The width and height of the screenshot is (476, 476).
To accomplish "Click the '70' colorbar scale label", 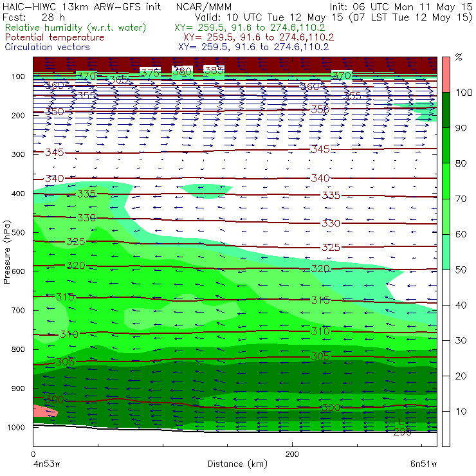I will tap(461, 199).
